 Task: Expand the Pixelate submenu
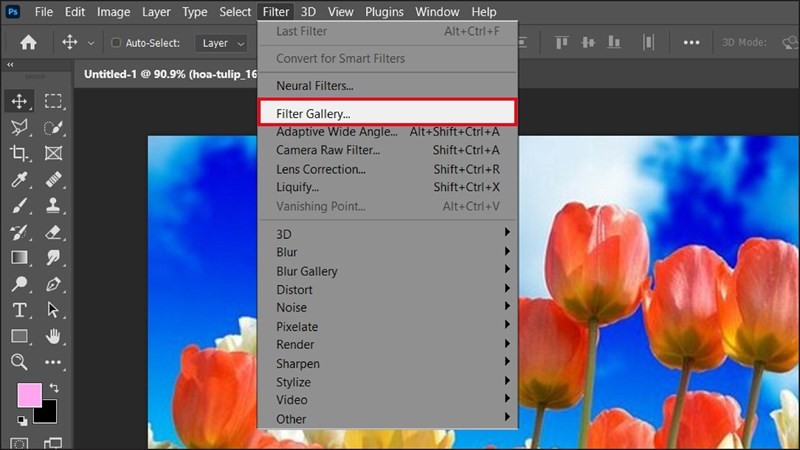click(x=388, y=327)
